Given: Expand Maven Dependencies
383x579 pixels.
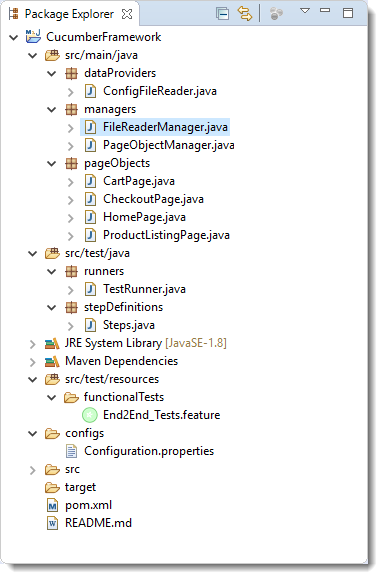Looking at the screenshot, I should coord(33,362).
